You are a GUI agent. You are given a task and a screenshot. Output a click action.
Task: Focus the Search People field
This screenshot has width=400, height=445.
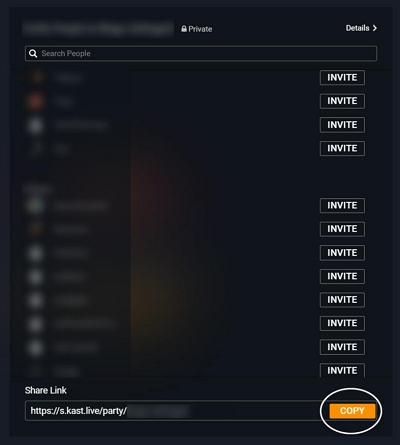click(201, 53)
